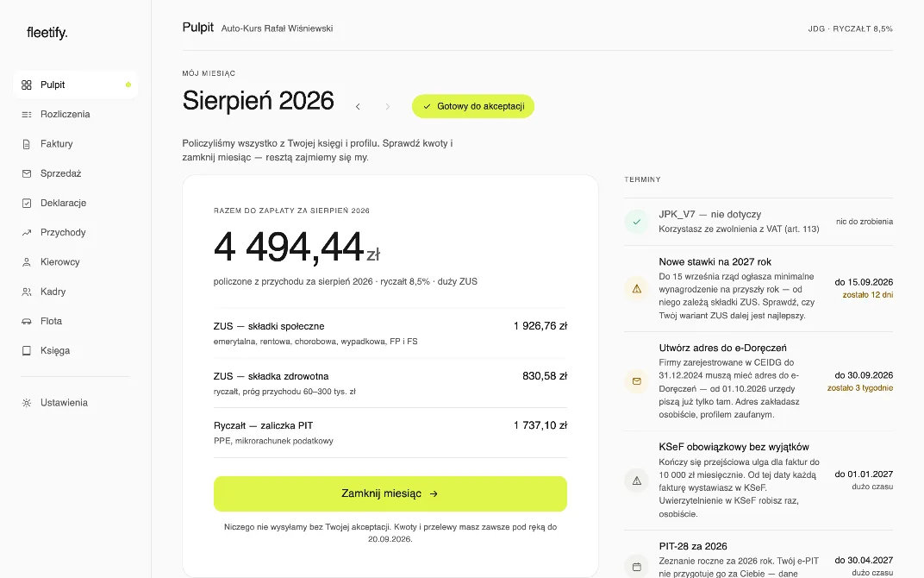
Task: Click the green status dot next to Pulpit
Action: tap(128, 85)
